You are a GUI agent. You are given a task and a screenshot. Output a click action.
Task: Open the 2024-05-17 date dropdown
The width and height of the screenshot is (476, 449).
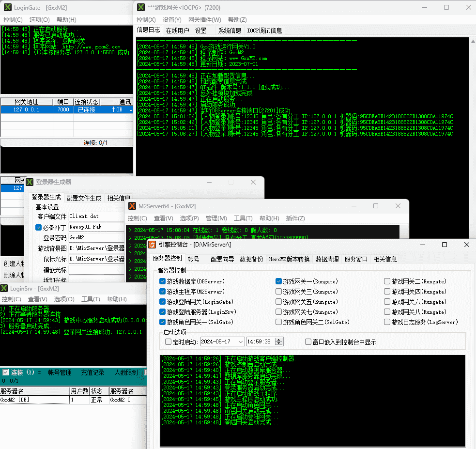[241, 342]
